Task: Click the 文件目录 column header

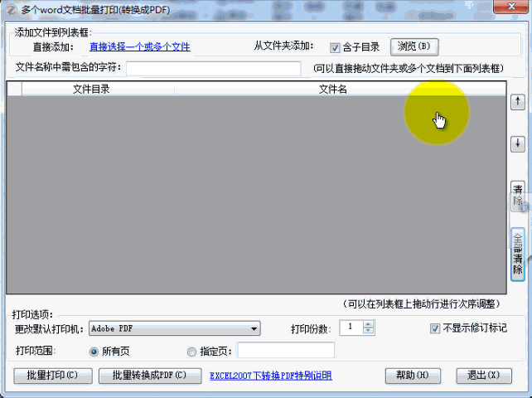Action: coord(91,89)
